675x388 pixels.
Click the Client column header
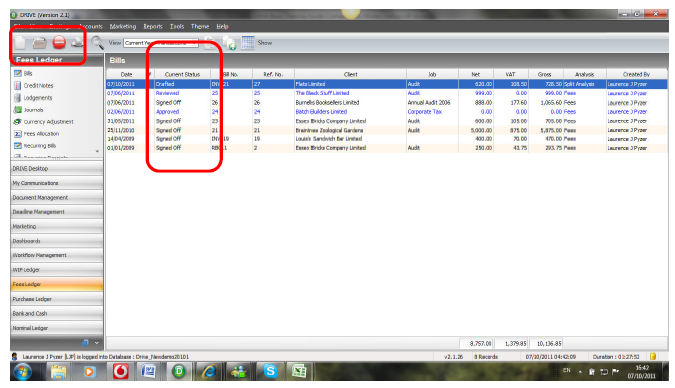click(350, 74)
